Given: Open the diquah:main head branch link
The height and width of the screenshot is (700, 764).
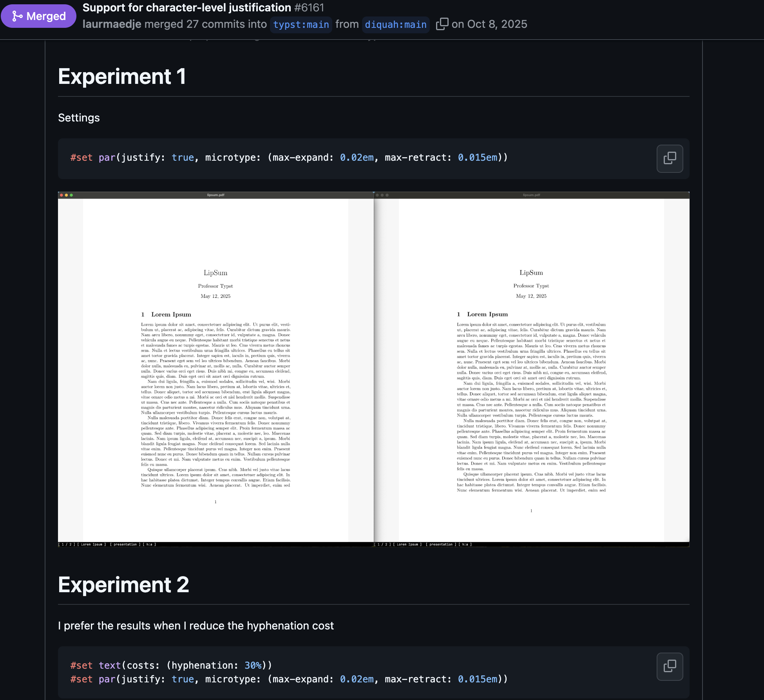Looking at the screenshot, I should point(396,24).
